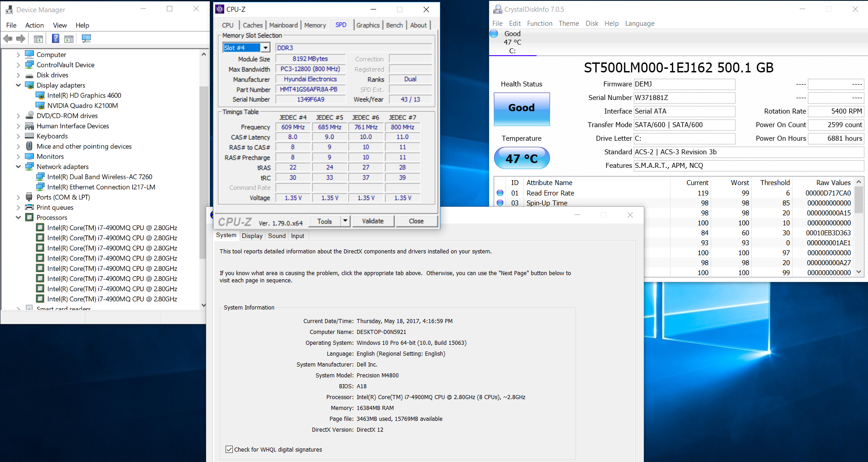The width and height of the screenshot is (868, 462).
Task: Toggle Check for WHQL digital signatures checkbox
Action: click(x=229, y=449)
